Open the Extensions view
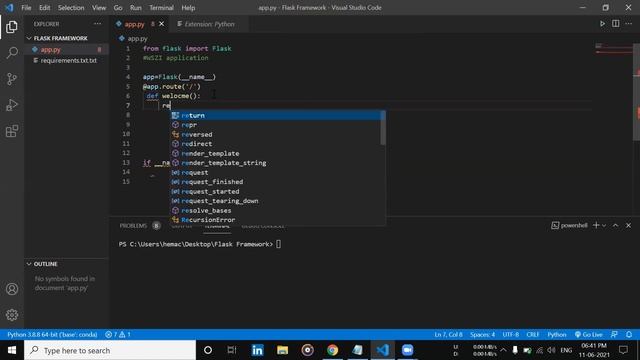 tap(12, 131)
